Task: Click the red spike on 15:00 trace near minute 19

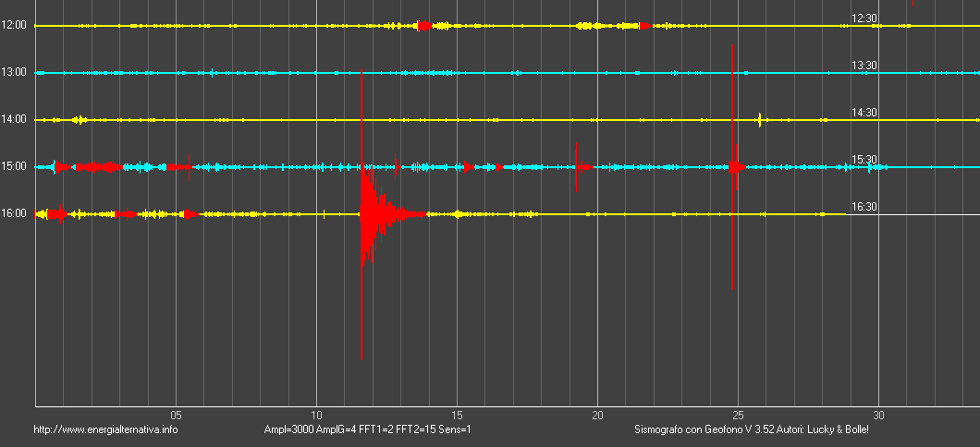Action: click(576, 166)
